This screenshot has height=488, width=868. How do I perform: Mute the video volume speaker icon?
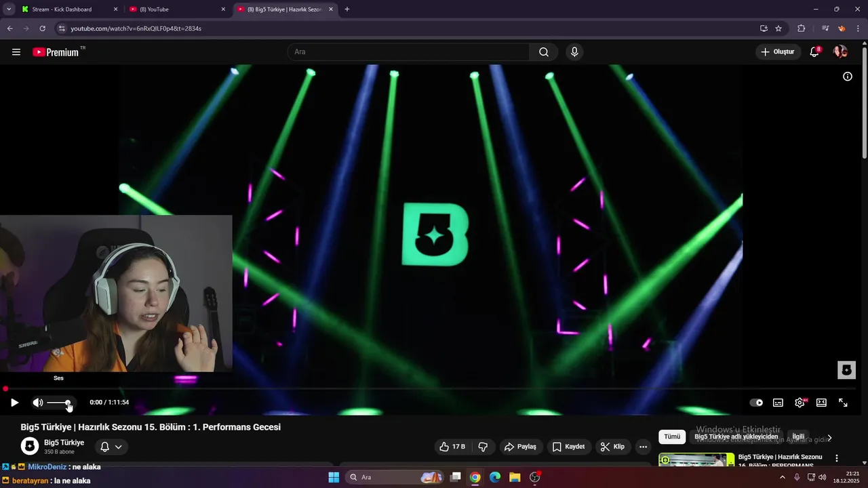(x=37, y=403)
